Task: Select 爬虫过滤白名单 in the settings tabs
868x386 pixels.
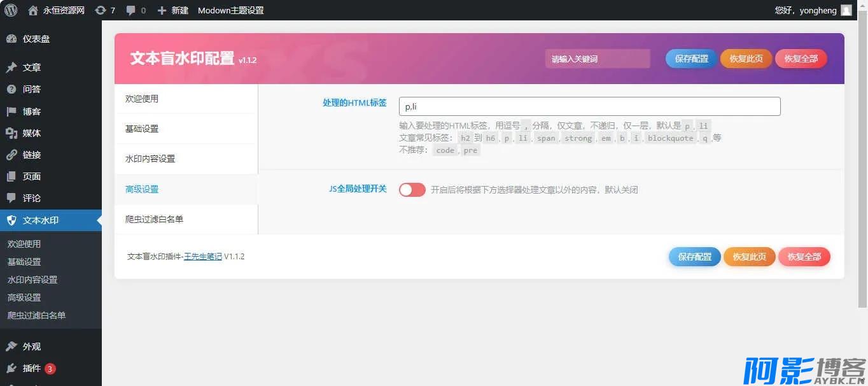Action: point(154,219)
